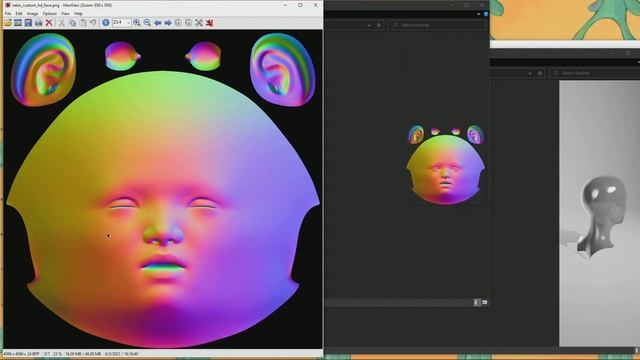Screen dimensions: 640x360
Task: Click the red IrfanView About icon
Action: click(x=209, y=23)
